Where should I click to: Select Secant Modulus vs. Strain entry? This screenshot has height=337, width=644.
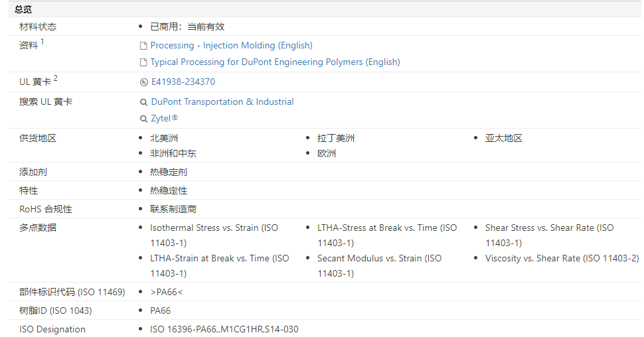(x=379, y=259)
